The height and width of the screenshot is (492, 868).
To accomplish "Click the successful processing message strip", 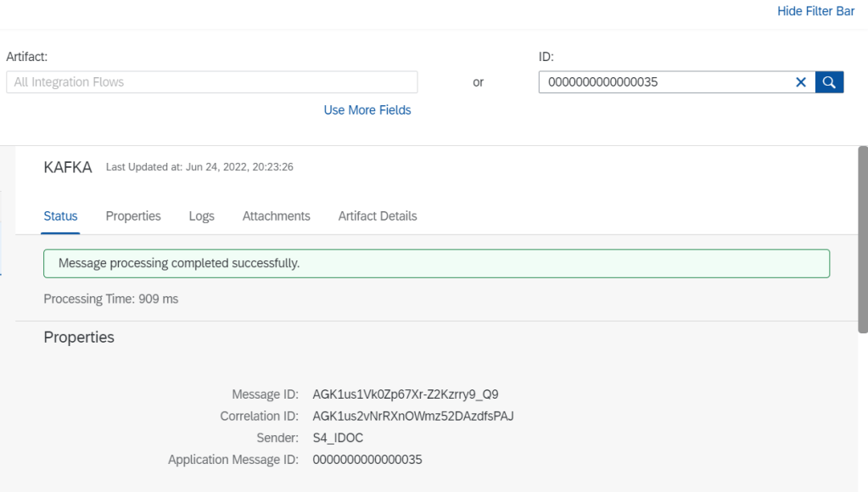I will click(436, 264).
